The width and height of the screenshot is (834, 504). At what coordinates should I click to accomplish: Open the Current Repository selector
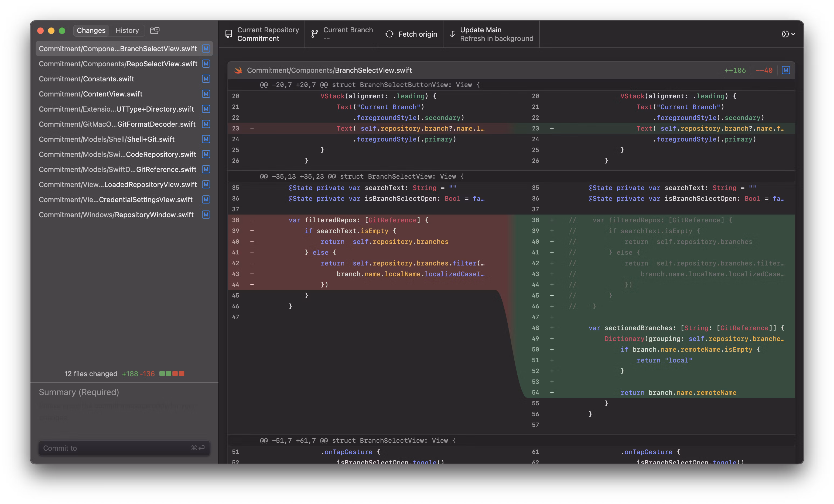tap(262, 34)
